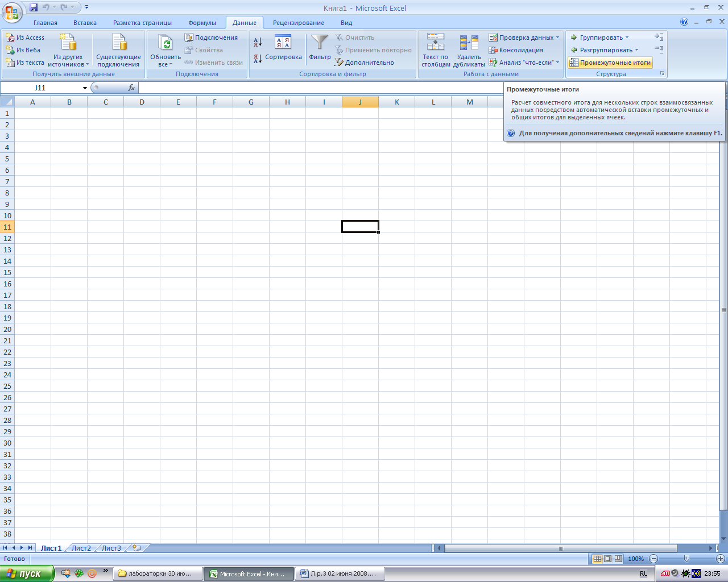
Task: Open Из других источников dropdown
Action: coord(68,50)
